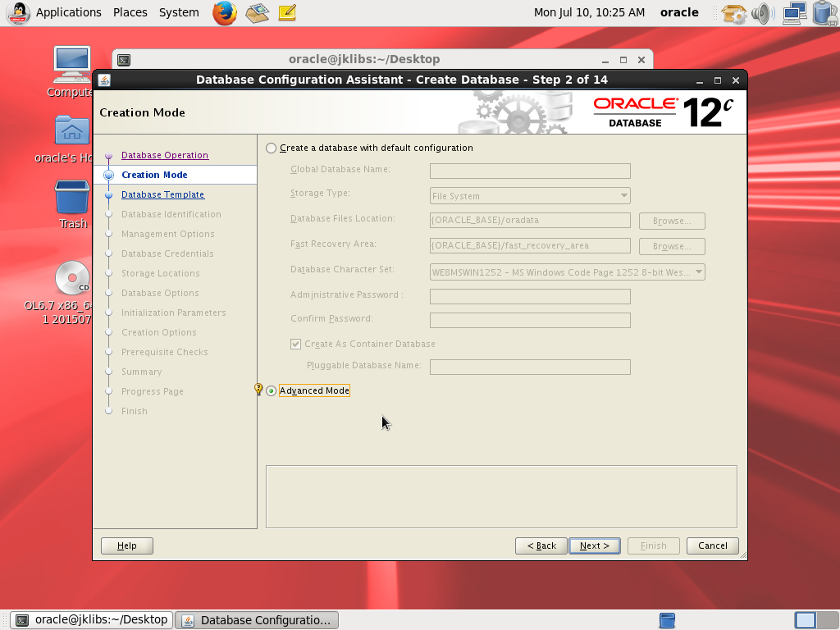
Task: Open the Applications menu
Action: tap(68, 12)
